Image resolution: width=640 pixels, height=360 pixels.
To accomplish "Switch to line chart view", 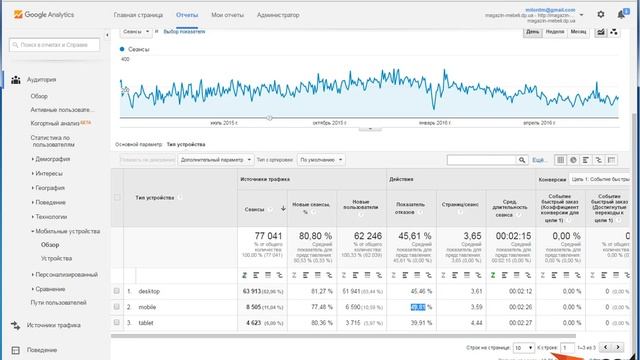I will (x=601, y=32).
